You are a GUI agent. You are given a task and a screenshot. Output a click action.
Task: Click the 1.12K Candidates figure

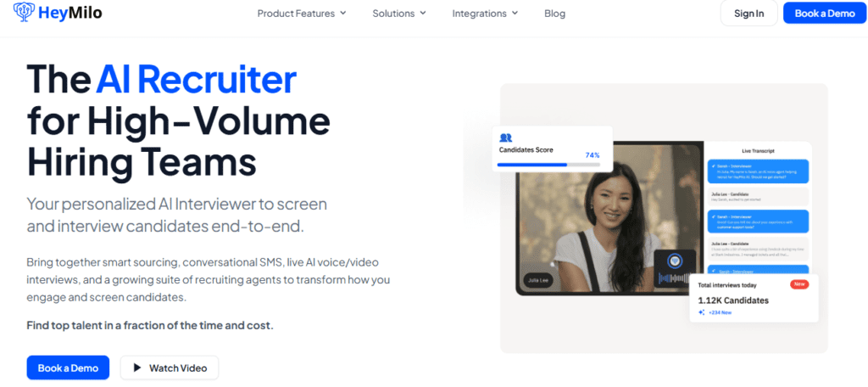click(733, 300)
